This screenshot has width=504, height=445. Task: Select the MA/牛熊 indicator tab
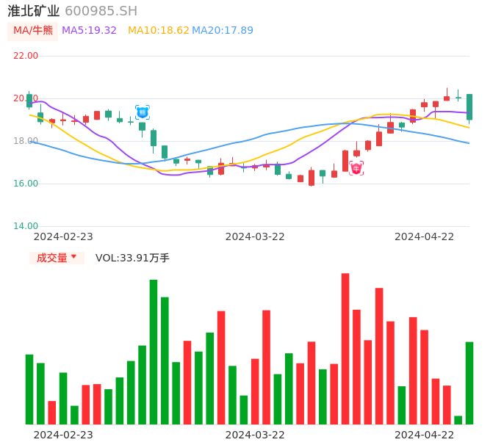(x=33, y=31)
